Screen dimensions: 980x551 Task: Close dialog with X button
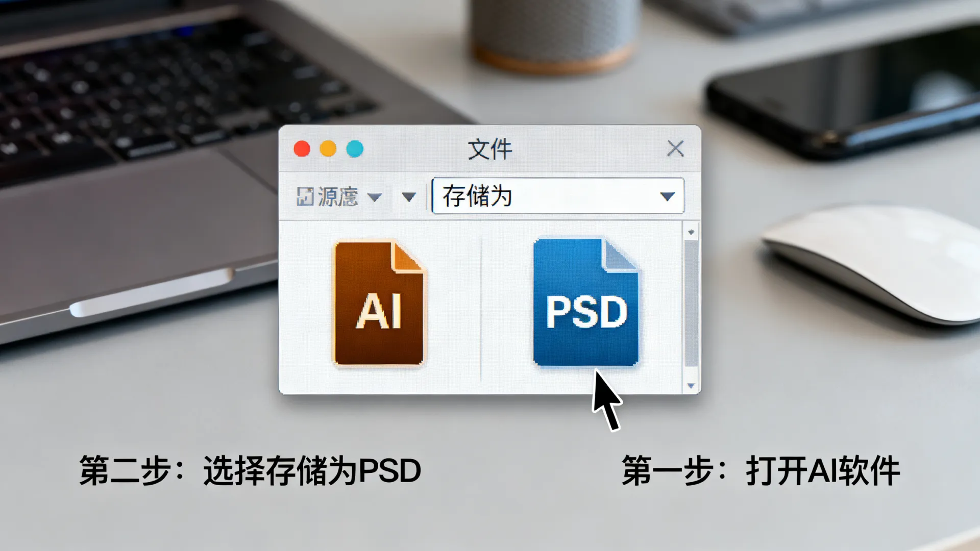675,149
